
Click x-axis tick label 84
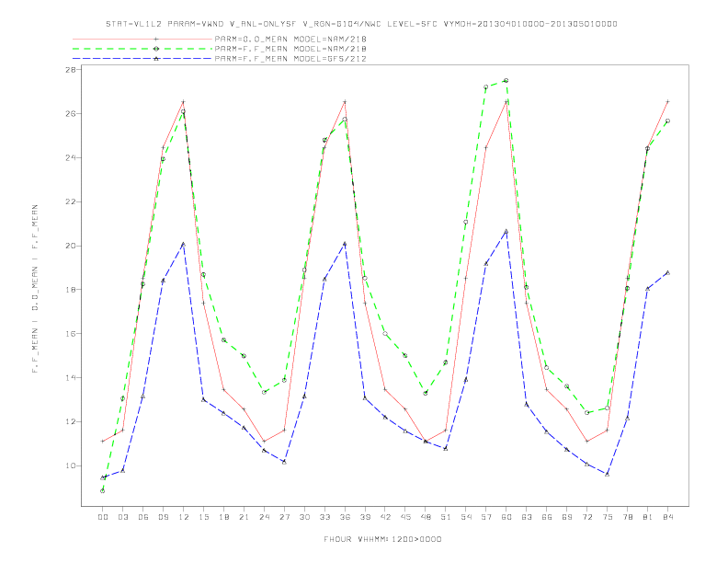pyautogui.click(x=667, y=517)
